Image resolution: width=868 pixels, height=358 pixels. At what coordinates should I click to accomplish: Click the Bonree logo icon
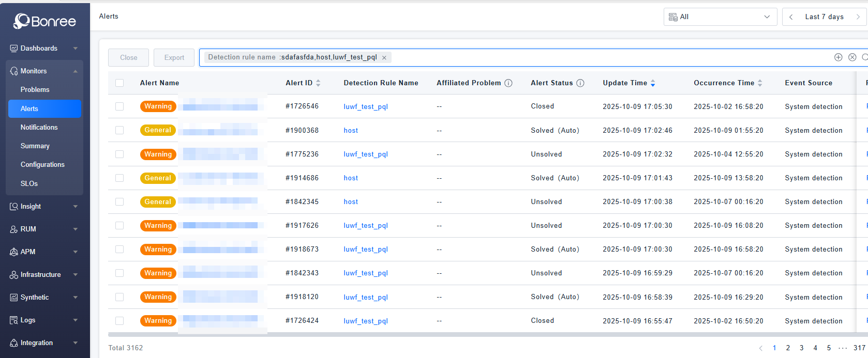[22, 21]
